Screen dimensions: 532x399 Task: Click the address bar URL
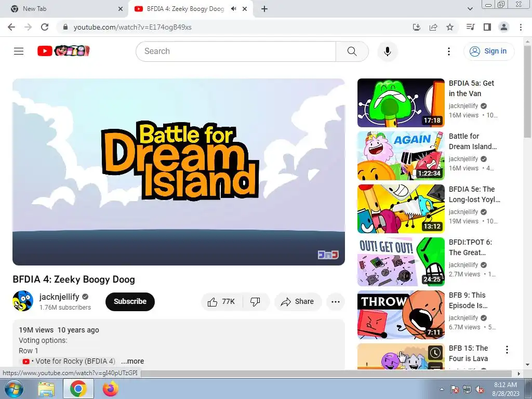132,27
